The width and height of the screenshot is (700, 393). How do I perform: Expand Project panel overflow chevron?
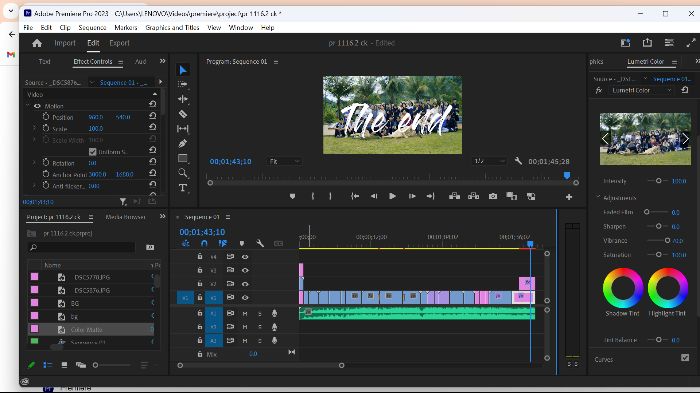tap(162, 217)
